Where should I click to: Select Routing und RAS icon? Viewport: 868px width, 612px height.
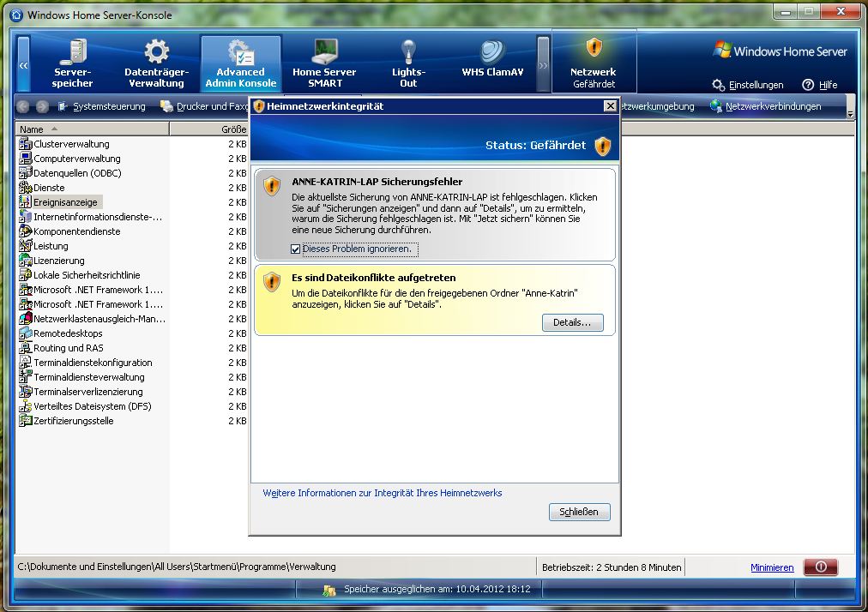[x=26, y=347]
